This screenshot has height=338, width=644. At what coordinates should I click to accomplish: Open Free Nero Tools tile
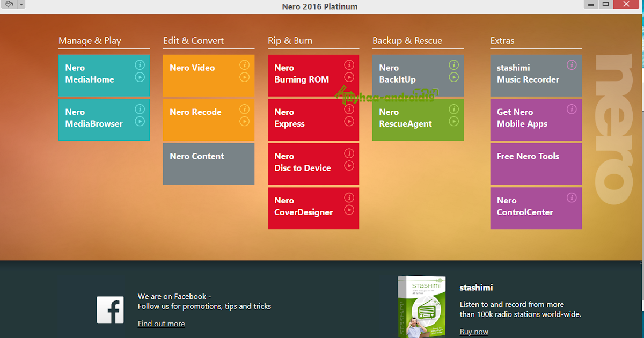[x=536, y=164]
